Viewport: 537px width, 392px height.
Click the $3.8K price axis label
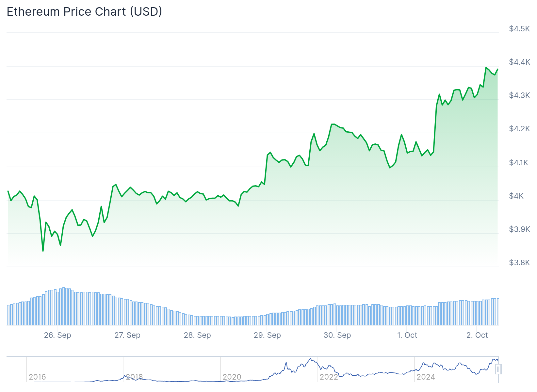(519, 263)
